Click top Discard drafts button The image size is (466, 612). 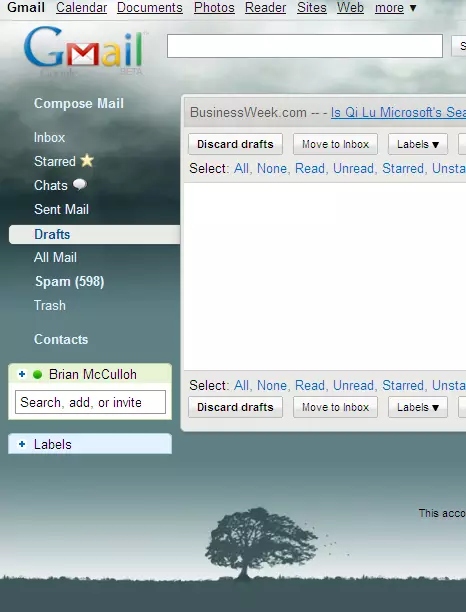coord(235,144)
